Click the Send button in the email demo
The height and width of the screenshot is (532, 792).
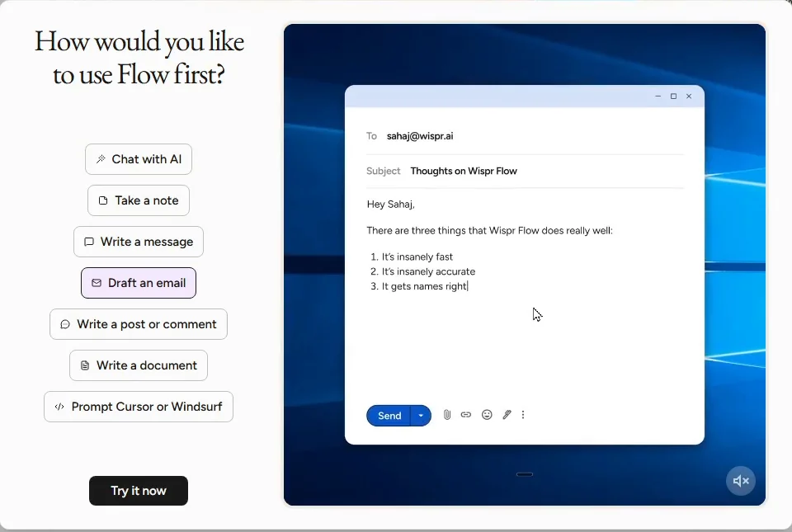click(x=389, y=416)
